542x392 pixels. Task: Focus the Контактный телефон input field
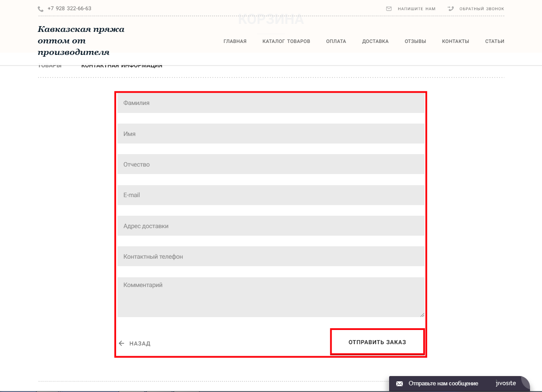[x=271, y=256]
